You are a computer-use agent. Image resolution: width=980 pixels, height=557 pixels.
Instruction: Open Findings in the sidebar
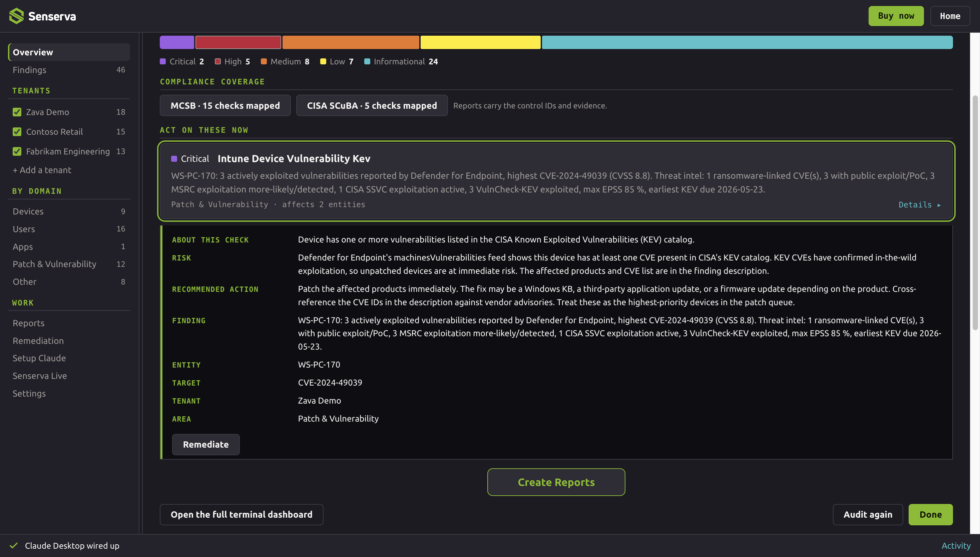tap(69, 70)
